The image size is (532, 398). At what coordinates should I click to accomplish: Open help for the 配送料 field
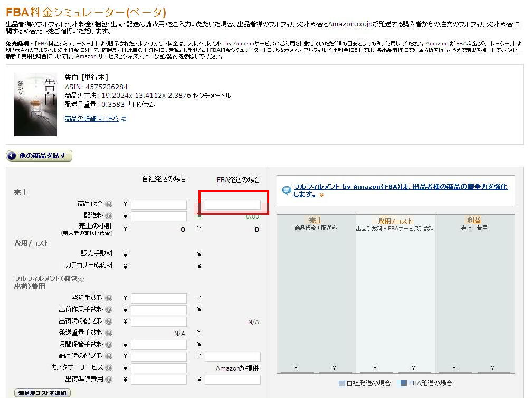pos(108,215)
